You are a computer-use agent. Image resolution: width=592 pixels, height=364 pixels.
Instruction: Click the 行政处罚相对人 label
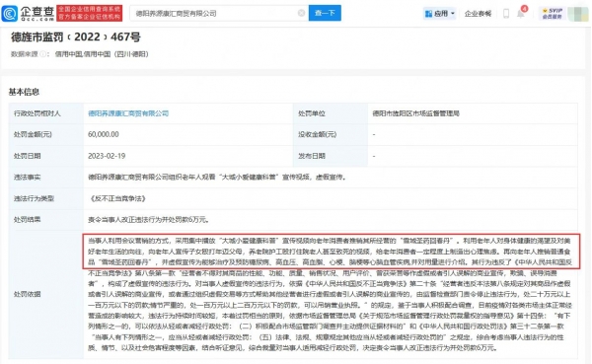click(x=37, y=113)
